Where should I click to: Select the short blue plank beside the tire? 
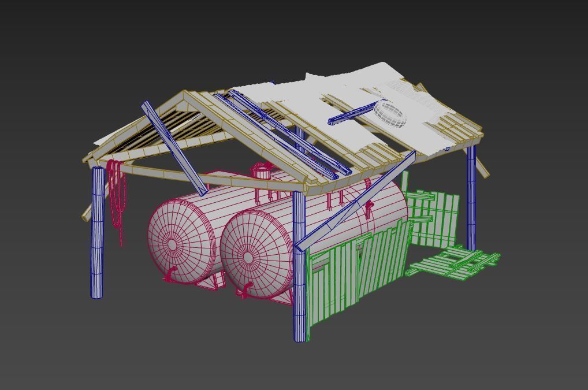click(x=356, y=112)
